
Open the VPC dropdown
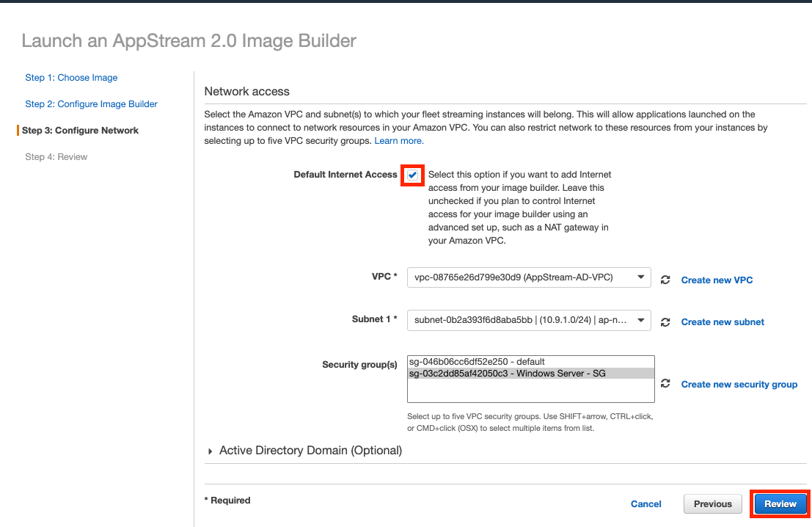pos(529,277)
